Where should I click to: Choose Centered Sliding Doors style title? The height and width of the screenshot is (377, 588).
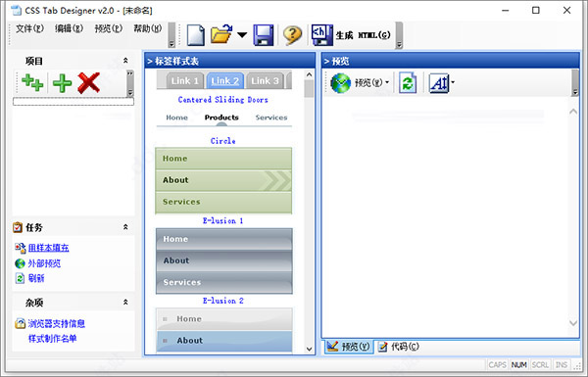point(223,100)
